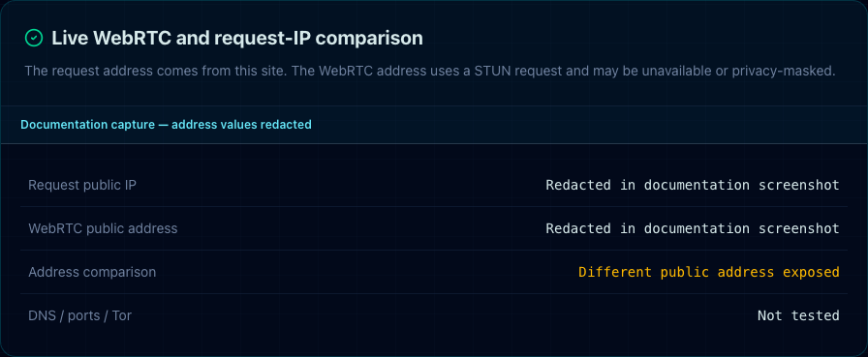Viewport: 868px width, 357px height.
Task: Click the Not tested status value
Action: tap(798, 315)
